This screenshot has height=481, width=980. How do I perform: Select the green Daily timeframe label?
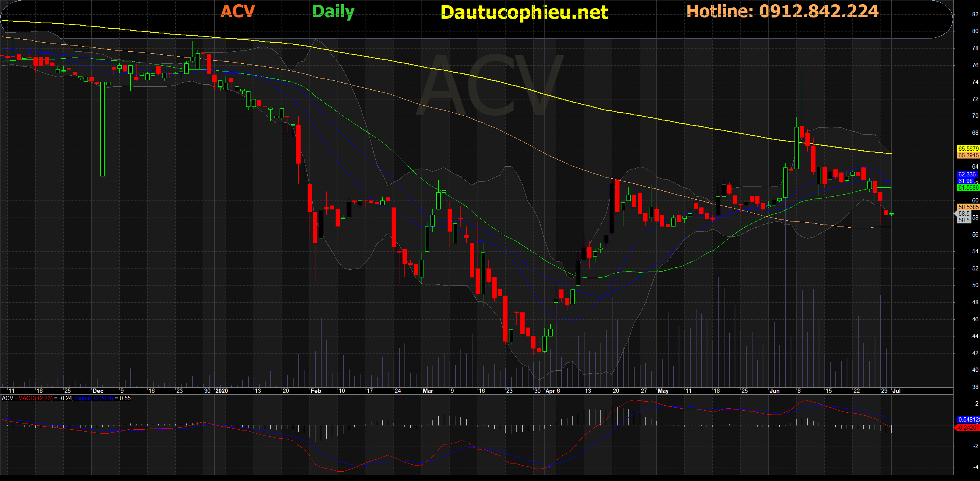(333, 12)
